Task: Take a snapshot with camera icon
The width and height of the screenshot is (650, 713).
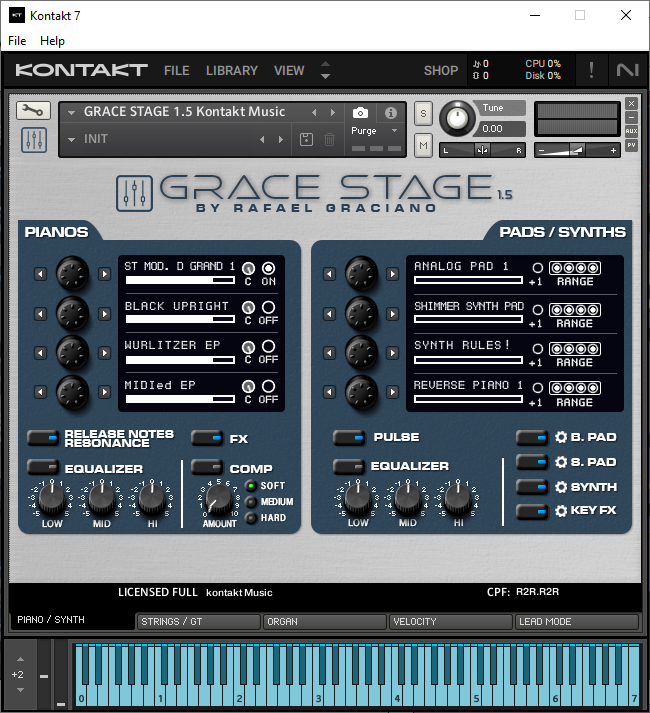Action: 360,113
